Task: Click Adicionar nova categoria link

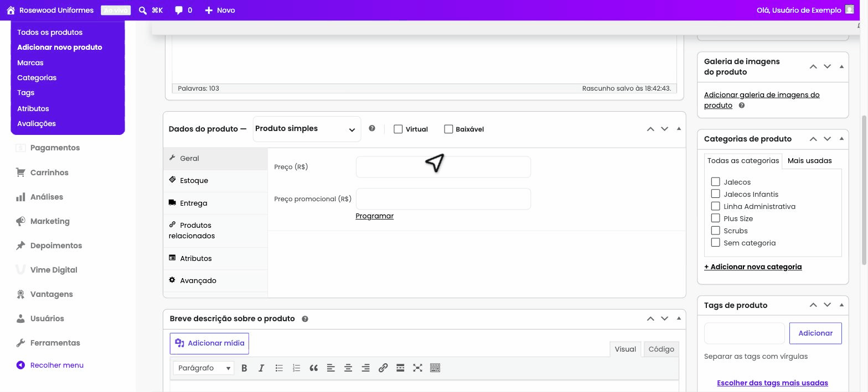Action: pyautogui.click(x=753, y=267)
